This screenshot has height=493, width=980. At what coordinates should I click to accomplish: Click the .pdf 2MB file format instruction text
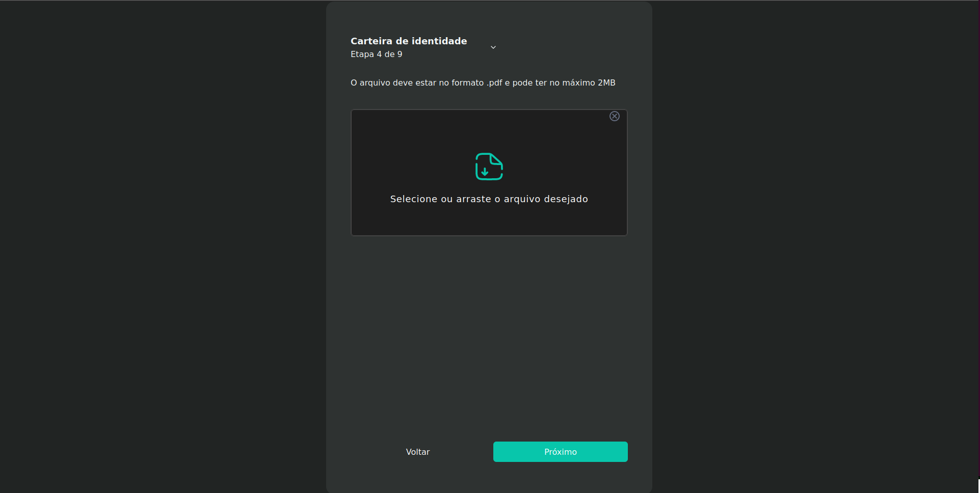[483, 83]
